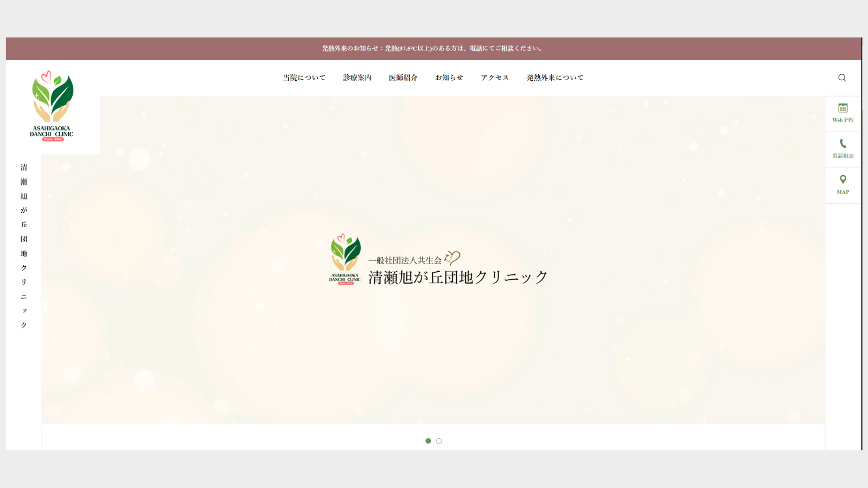Click the Web予約 text link in the sidebar
The image size is (868, 488).
tap(843, 120)
